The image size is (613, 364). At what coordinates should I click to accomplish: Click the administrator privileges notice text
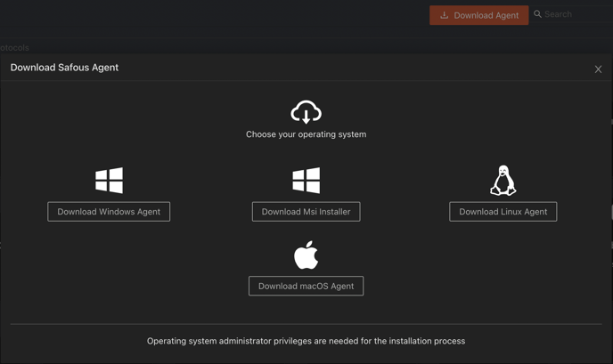coord(306,341)
